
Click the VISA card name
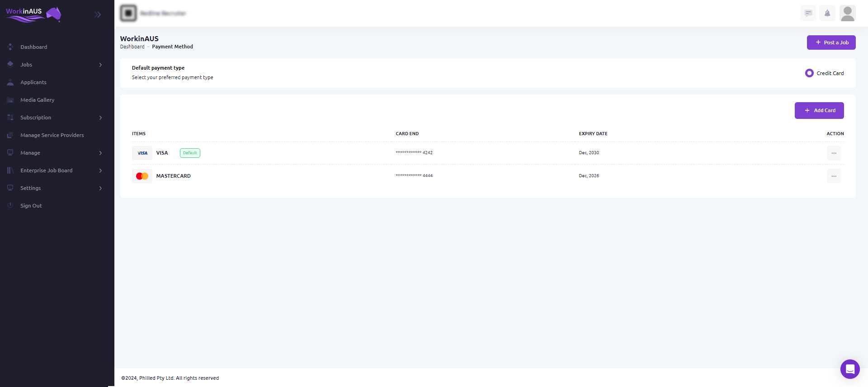click(162, 153)
